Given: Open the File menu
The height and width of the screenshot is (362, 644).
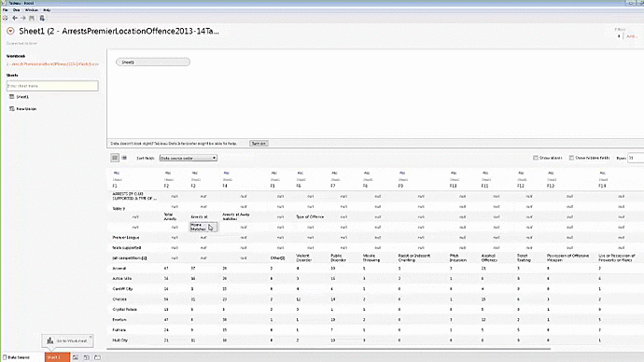Looking at the screenshot, I should click(x=6, y=10).
